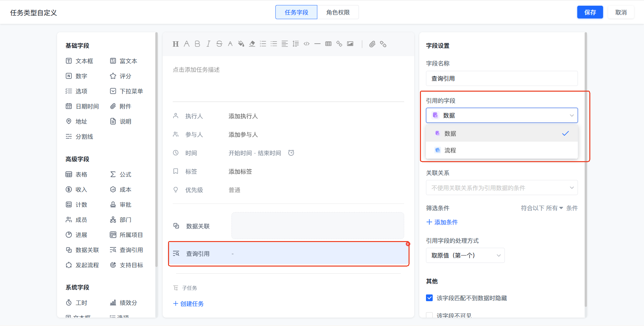
Task: Add the 地址 location field
Action: pos(76,122)
